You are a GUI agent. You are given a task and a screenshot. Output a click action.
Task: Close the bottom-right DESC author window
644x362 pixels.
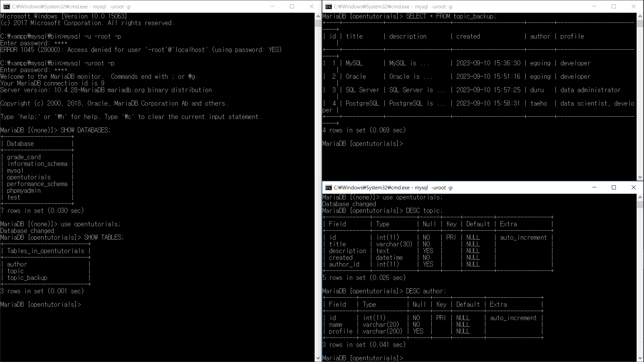[x=634, y=187]
